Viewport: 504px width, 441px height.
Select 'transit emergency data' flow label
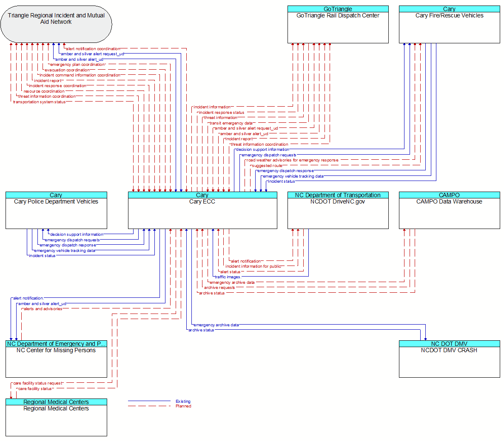[x=231, y=123]
